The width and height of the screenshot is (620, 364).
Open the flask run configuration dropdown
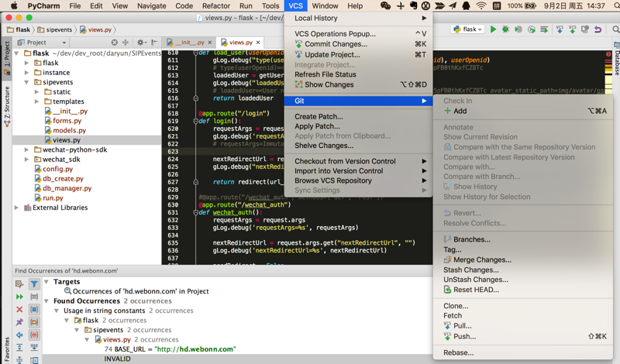(467, 29)
